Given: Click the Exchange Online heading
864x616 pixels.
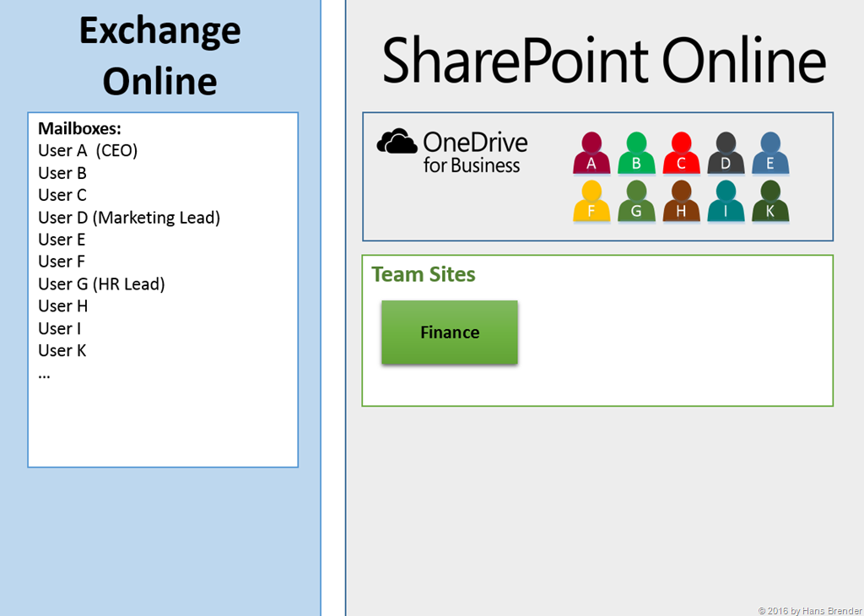Looking at the screenshot, I should (x=160, y=57).
